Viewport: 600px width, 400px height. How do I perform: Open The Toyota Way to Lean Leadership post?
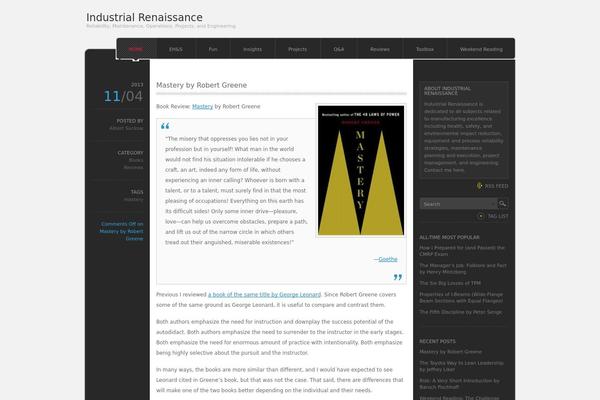click(461, 366)
